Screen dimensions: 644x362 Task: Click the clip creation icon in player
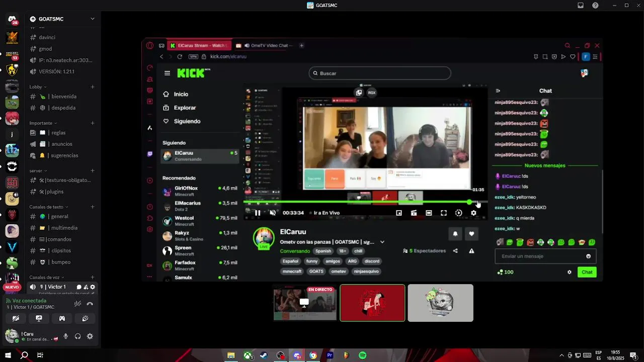click(414, 213)
